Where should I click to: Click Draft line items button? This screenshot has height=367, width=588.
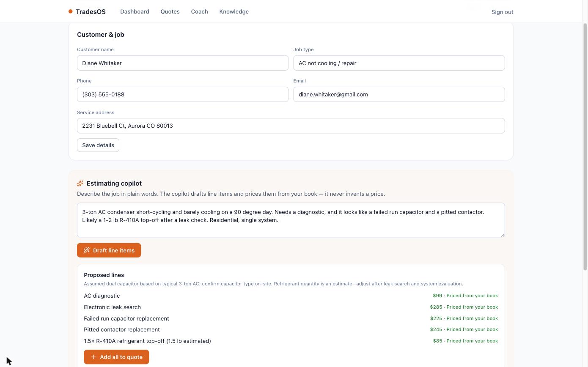(x=109, y=250)
